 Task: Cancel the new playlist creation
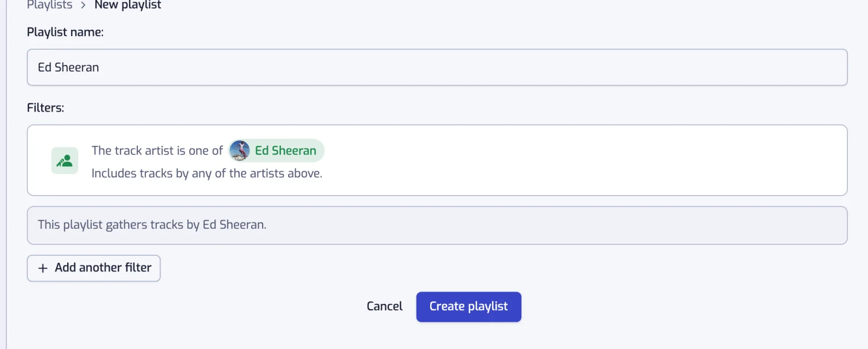point(385,306)
